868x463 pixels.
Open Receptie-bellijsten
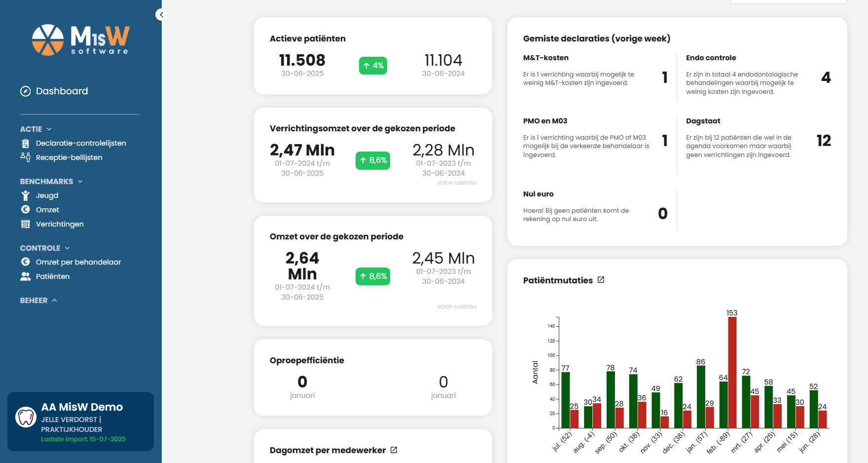point(69,157)
